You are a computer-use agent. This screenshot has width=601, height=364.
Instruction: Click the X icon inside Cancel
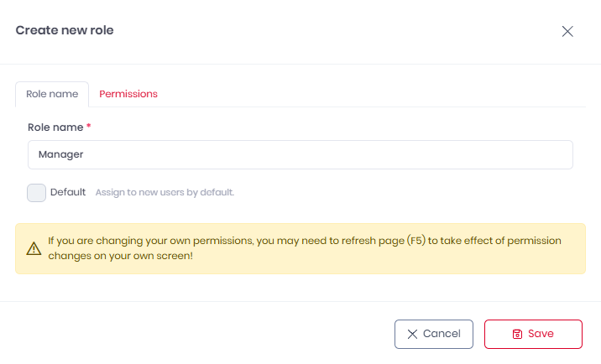tap(412, 334)
